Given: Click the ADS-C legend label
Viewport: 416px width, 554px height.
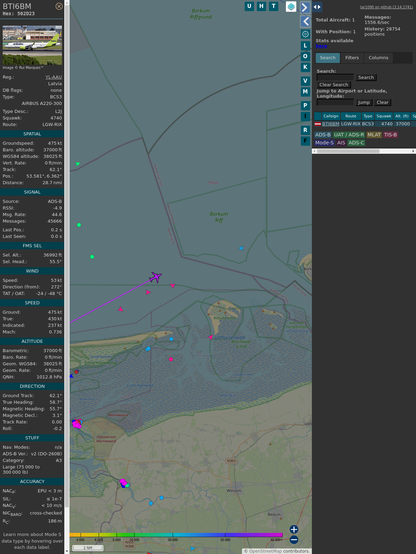Looking at the screenshot, I should coord(356,143).
